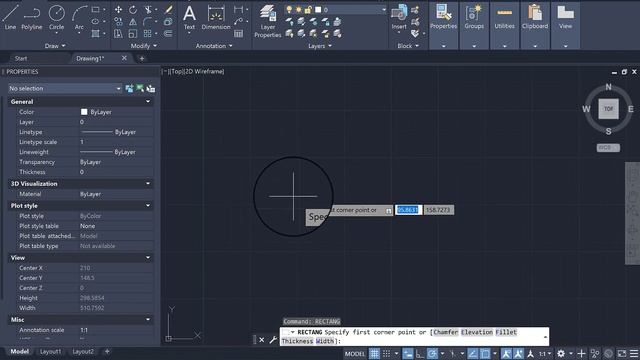The width and height of the screenshot is (640, 360).
Task: Click the Rotate tool
Action: click(133, 9)
